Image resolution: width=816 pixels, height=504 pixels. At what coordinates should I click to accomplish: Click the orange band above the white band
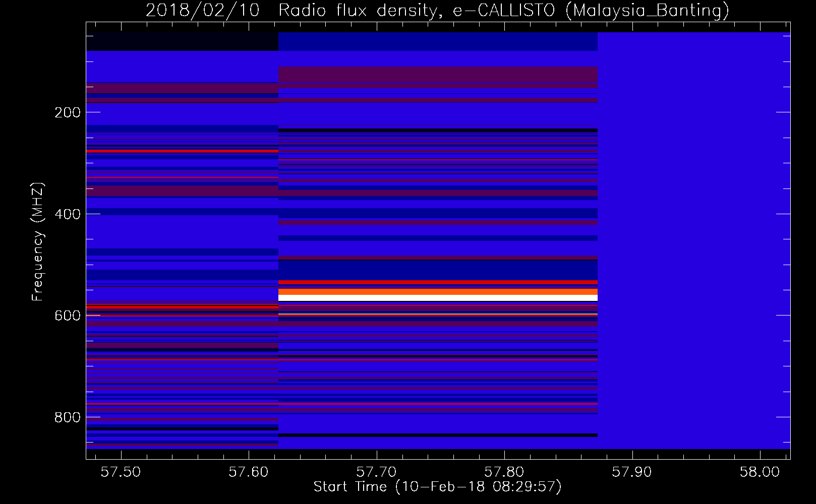(x=438, y=292)
